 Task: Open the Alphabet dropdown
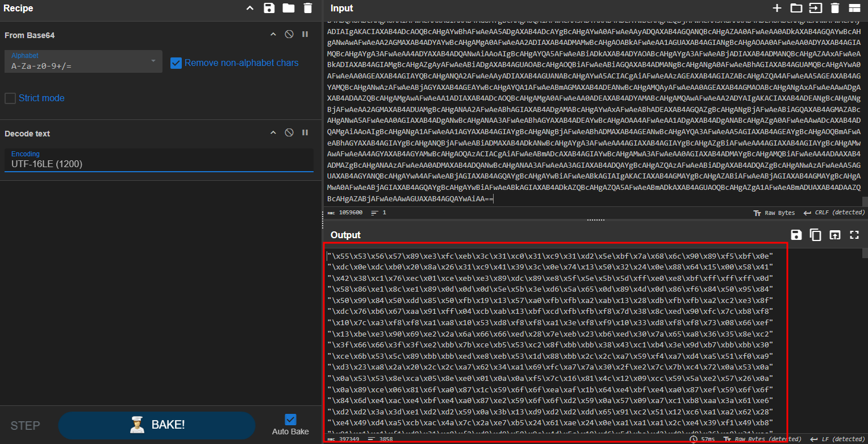[x=153, y=61]
